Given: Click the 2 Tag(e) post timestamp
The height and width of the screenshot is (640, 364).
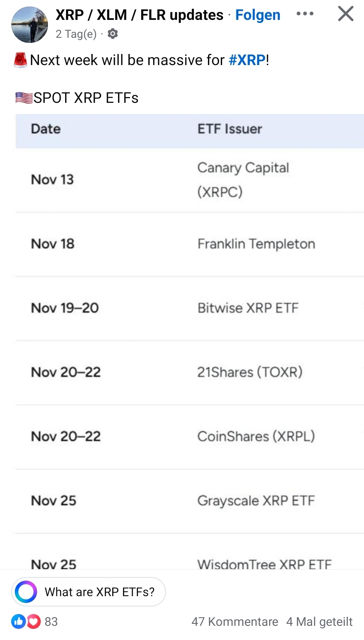Looking at the screenshot, I should pos(76,34).
